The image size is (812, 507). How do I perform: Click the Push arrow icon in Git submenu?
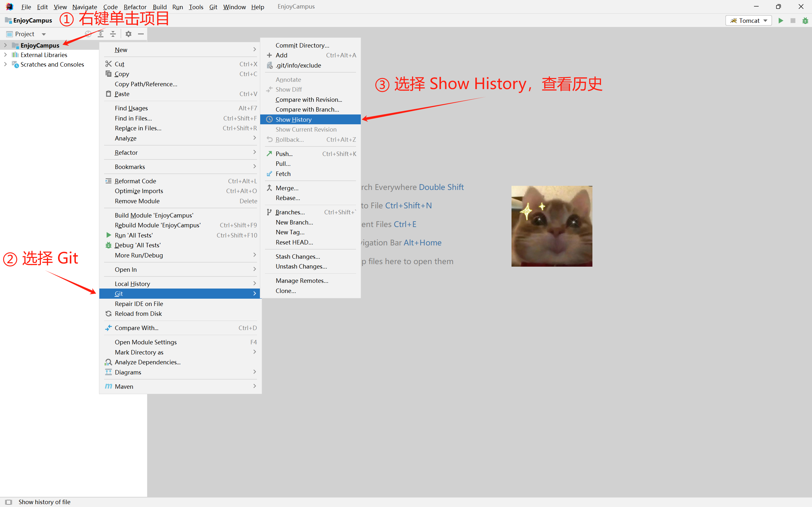click(269, 153)
